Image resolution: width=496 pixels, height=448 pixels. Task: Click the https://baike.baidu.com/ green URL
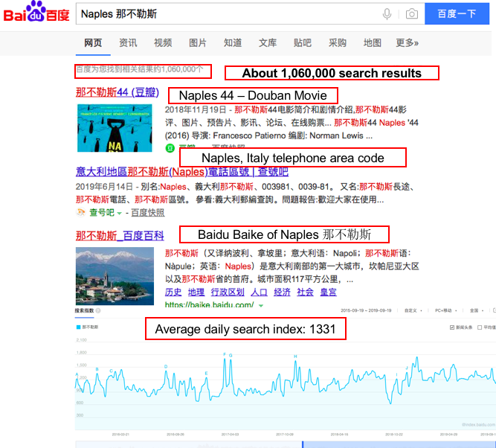(209, 305)
